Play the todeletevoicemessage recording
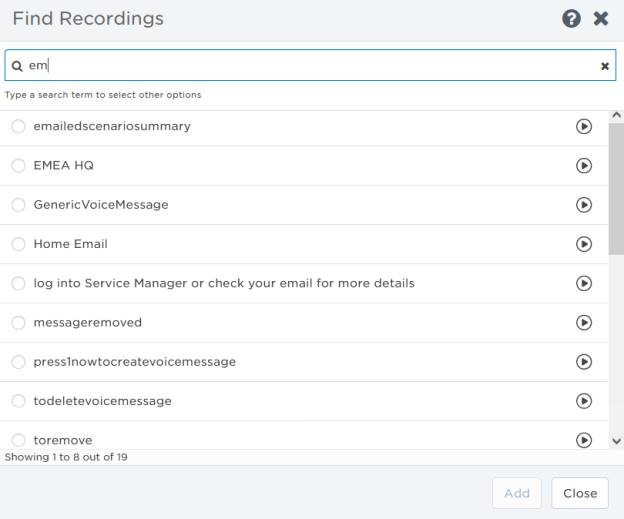Image resolution: width=624 pixels, height=519 pixels. click(x=584, y=401)
